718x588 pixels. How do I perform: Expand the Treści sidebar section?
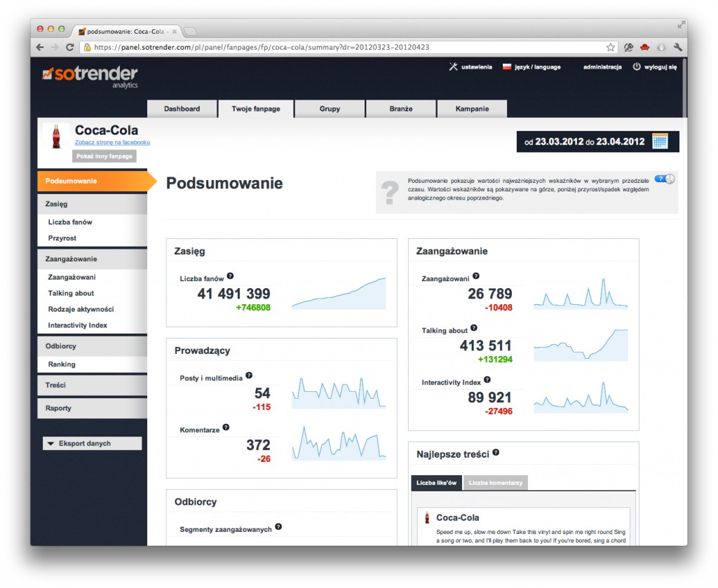(92, 385)
